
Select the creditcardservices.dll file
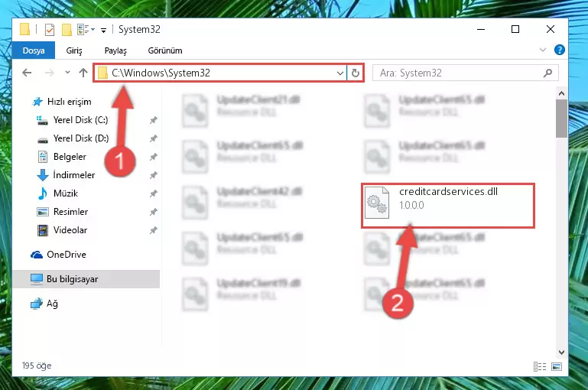(x=448, y=205)
